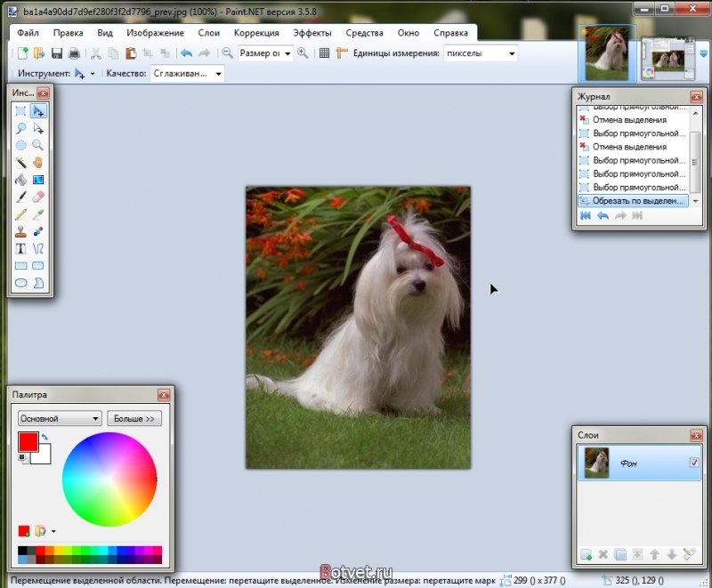The width and height of the screenshot is (712, 588).
Task: Select the Text tool
Action: (x=20, y=248)
